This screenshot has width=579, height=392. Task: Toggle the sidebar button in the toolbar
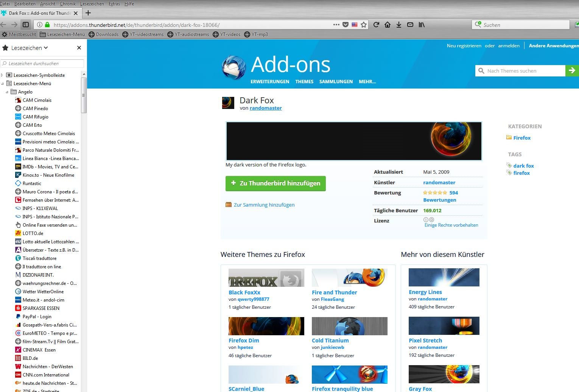[26, 25]
